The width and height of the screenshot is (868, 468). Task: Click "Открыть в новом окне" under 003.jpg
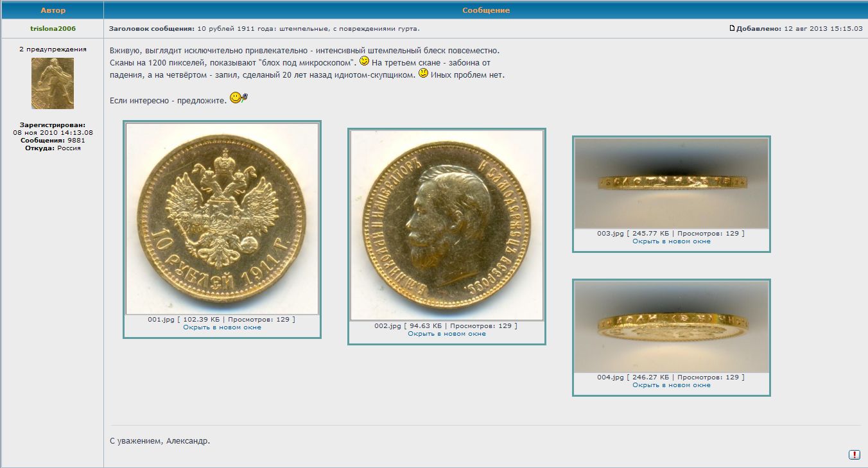point(672,241)
